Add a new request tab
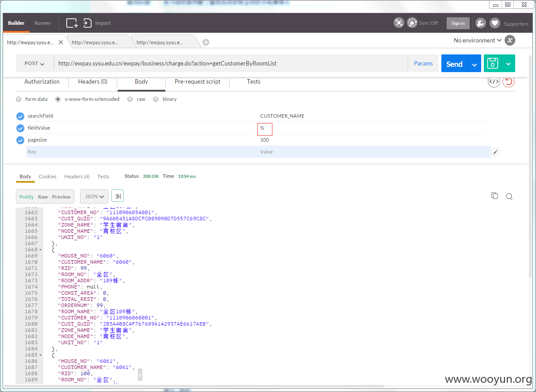Screen dimensions: 536x392 click(x=206, y=42)
